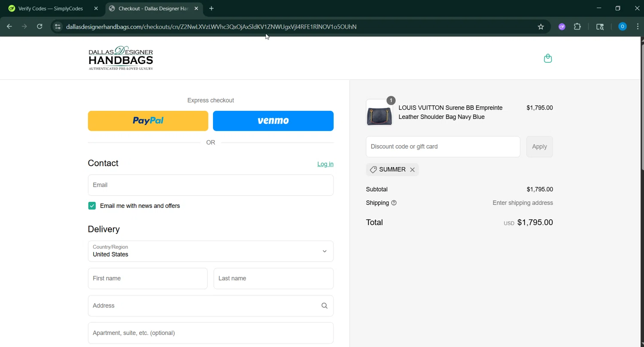Click the Subtotal label text

tap(377, 189)
